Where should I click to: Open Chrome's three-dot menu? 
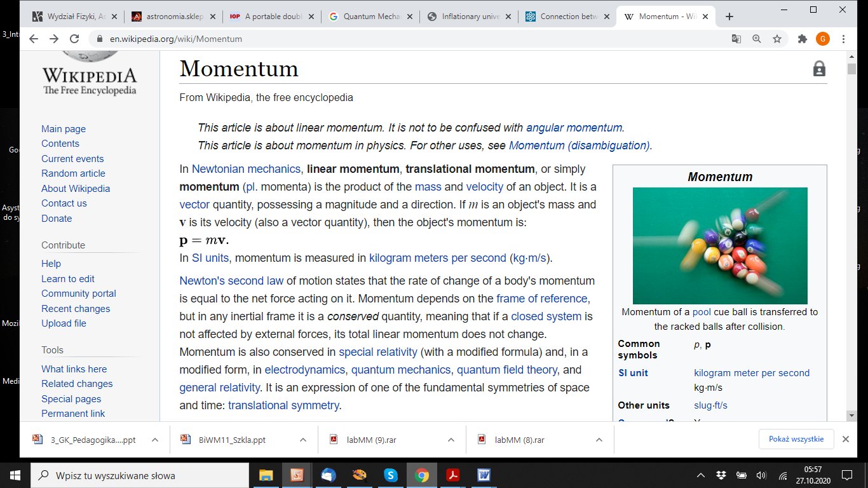pos(843,39)
